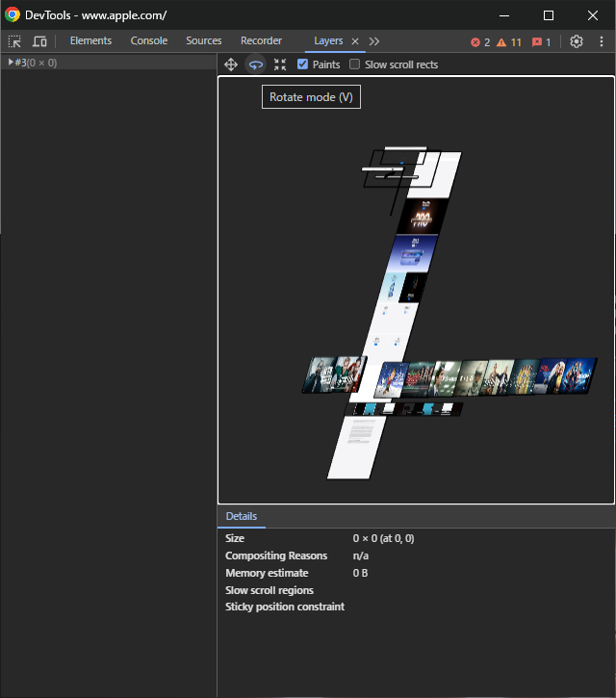The height and width of the screenshot is (698, 616).
Task: Click the Chrome icon in the title bar
Action: coord(13,15)
